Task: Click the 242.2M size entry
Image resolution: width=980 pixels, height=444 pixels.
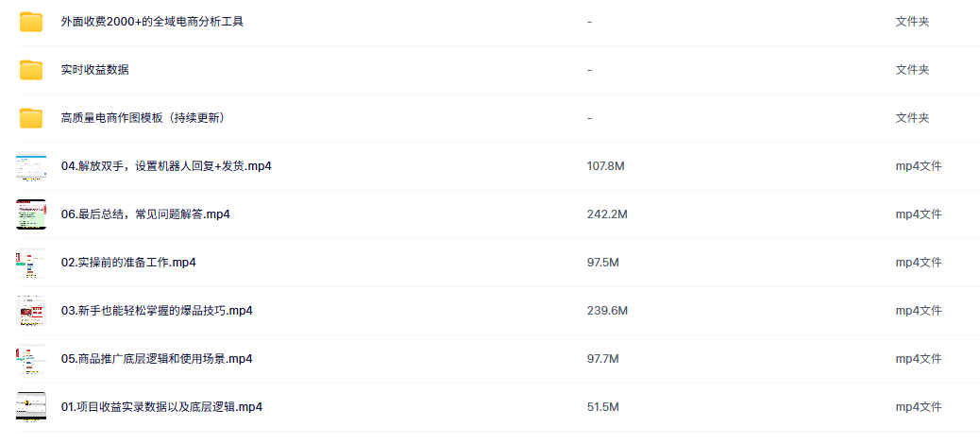Action: (x=607, y=214)
